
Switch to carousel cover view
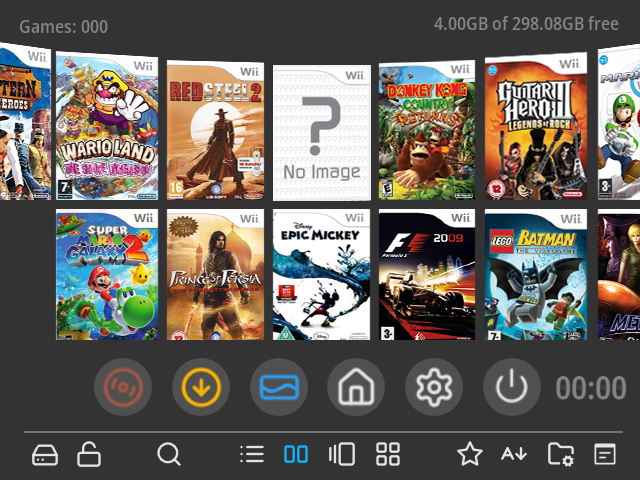coord(342,454)
